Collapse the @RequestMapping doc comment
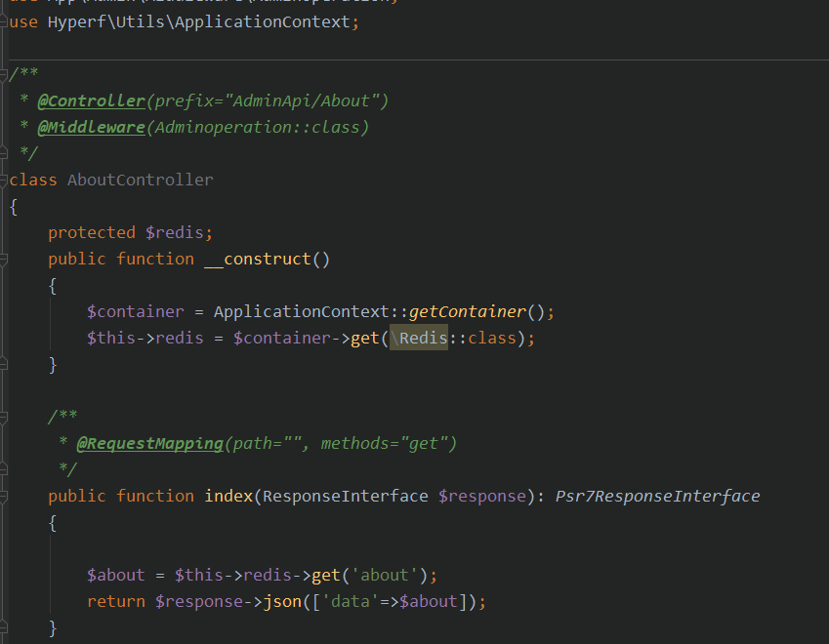 click(x=4, y=417)
